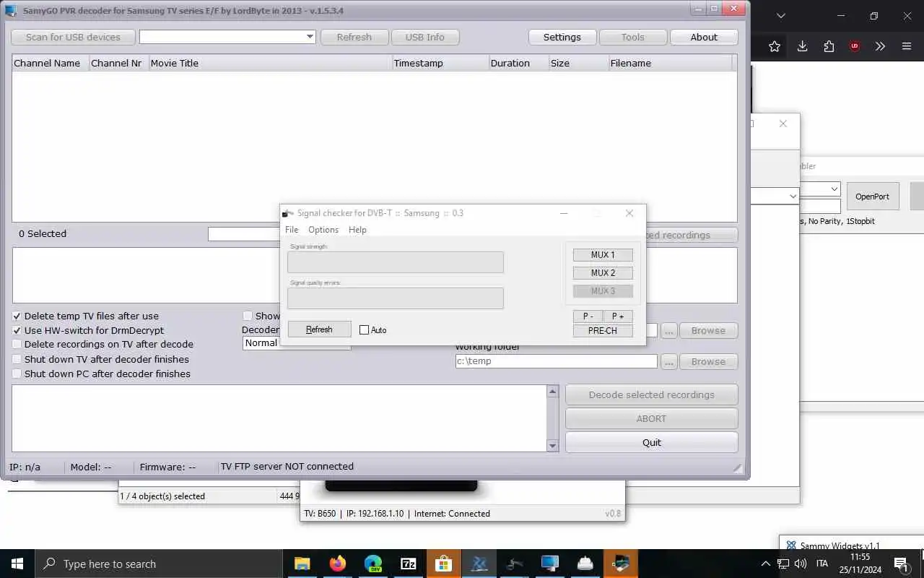The image size is (924, 578).
Task: Click the Signal strength progress bar
Action: pyautogui.click(x=396, y=262)
